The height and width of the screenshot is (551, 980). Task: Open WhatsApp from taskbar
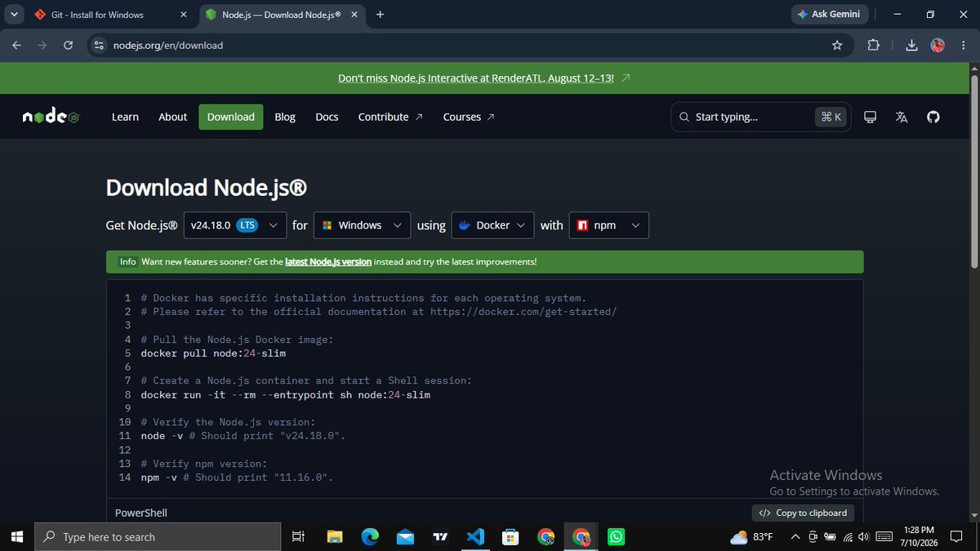(x=617, y=536)
